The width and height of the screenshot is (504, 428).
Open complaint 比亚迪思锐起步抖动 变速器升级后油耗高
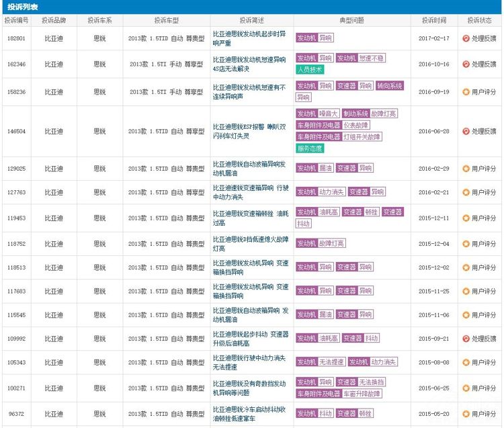(251, 339)
